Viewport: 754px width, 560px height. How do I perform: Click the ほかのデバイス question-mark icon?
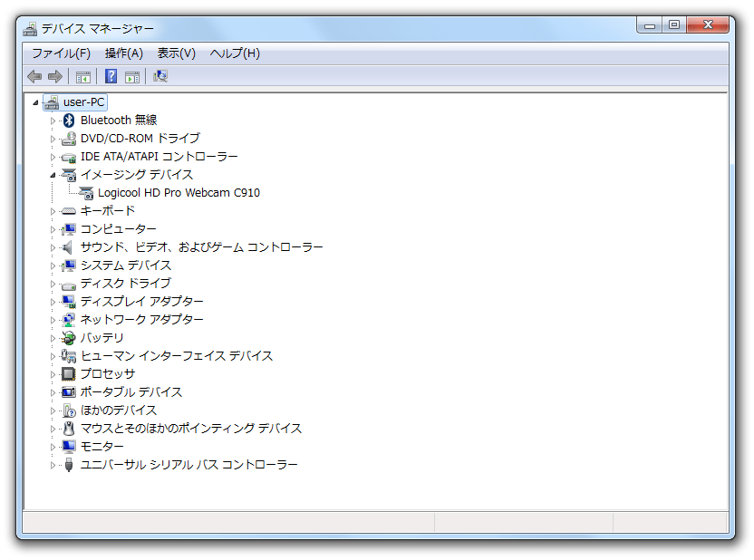[x=69, y=410]
